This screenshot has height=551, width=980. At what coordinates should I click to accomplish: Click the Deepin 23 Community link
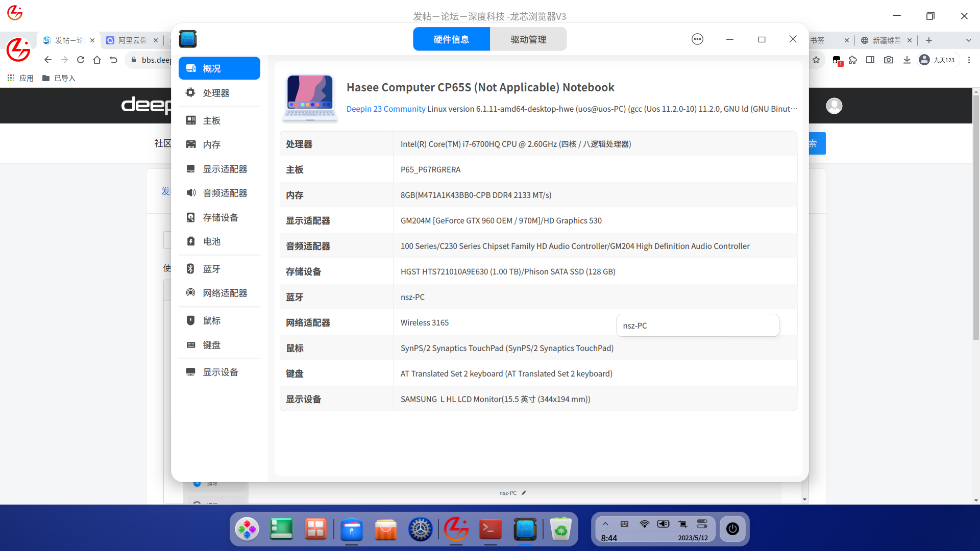[x=385, y=109]
